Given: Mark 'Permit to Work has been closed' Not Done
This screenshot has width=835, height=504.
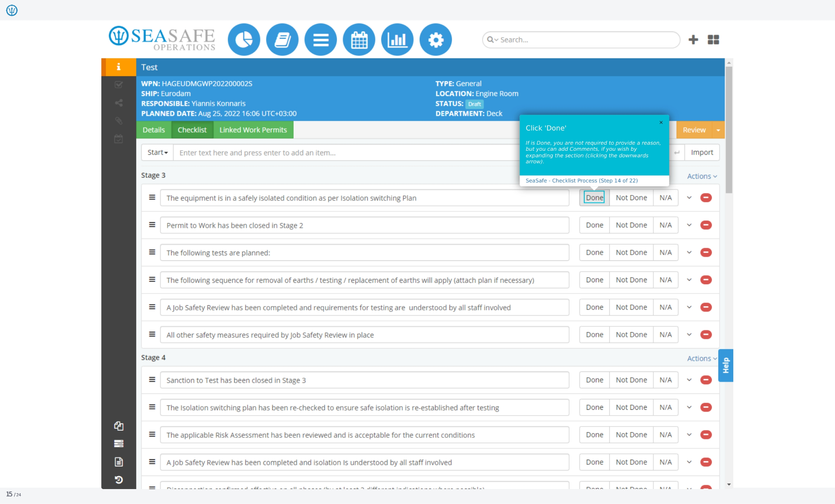Looking at the screenshot, I should (x=632, y=225).
